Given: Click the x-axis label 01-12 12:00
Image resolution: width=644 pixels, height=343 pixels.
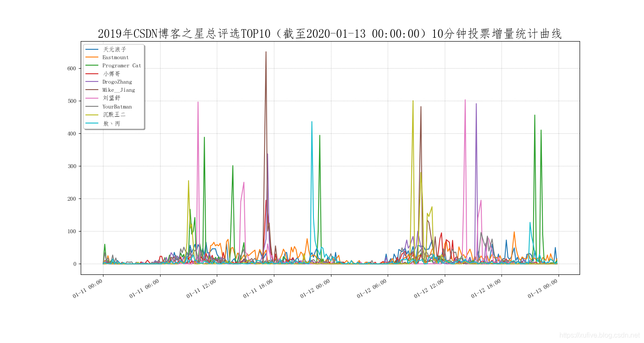Looking at the screenshot, I should pyautogui.click(x=429, y=288).
